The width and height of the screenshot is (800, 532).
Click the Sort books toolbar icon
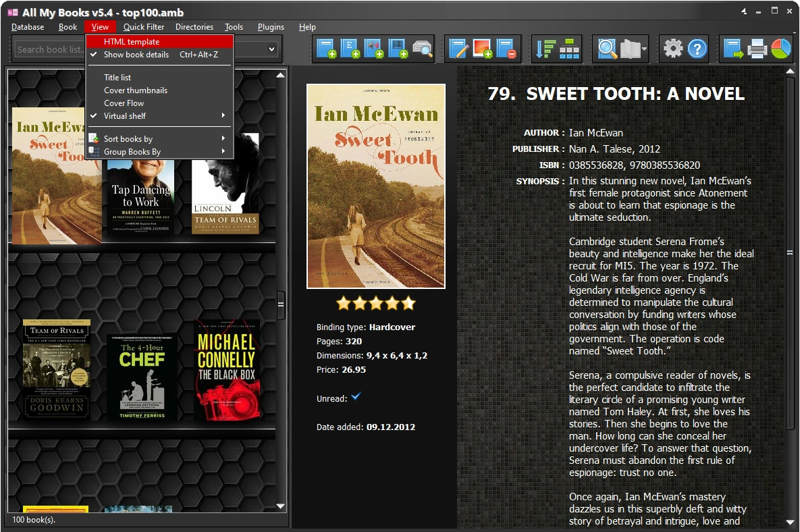pyautogui.click(x=545, y=49)
